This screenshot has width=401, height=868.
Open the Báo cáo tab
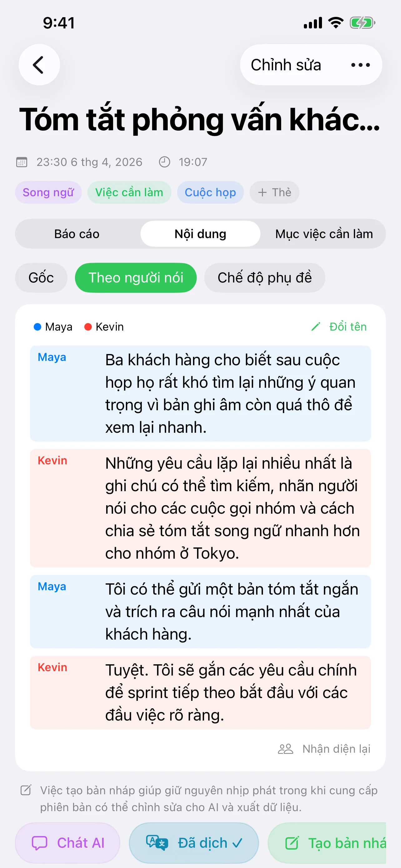pyautogui.click(x=77, y=234)
